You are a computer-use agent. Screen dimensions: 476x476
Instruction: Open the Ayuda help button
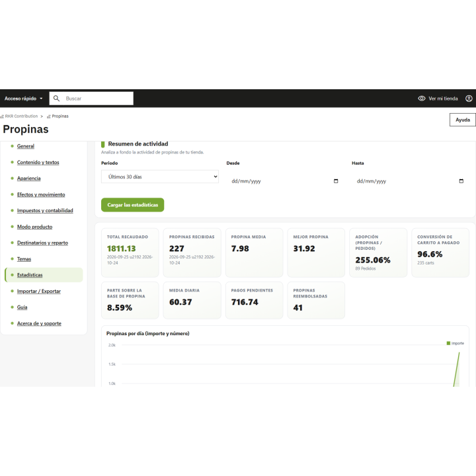[x=462, y=120]
